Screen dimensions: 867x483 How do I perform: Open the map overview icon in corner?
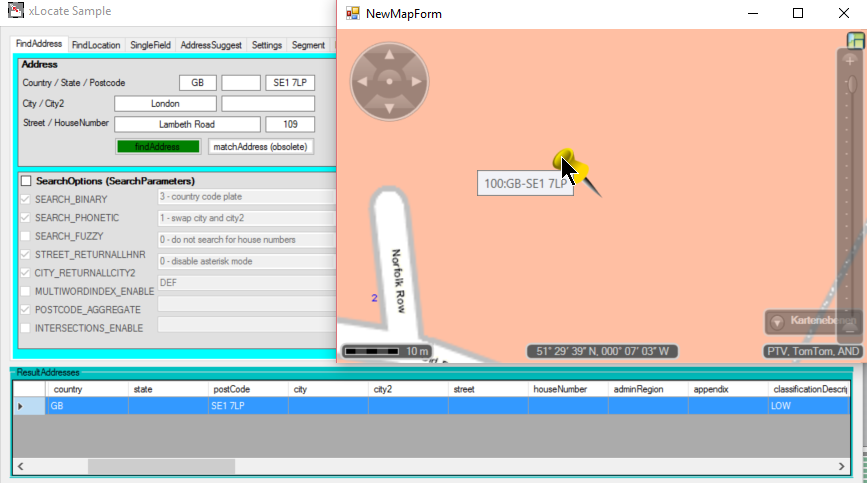(x=855, y=40)
